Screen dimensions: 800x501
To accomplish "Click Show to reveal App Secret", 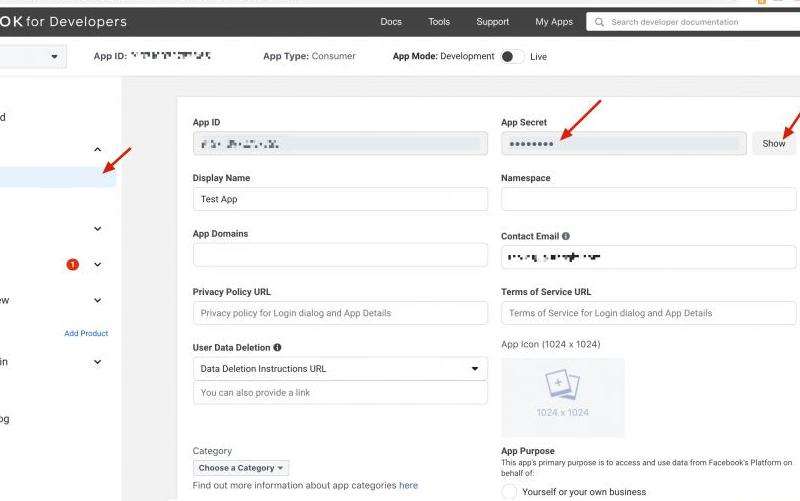I will (x=773, y=144).
